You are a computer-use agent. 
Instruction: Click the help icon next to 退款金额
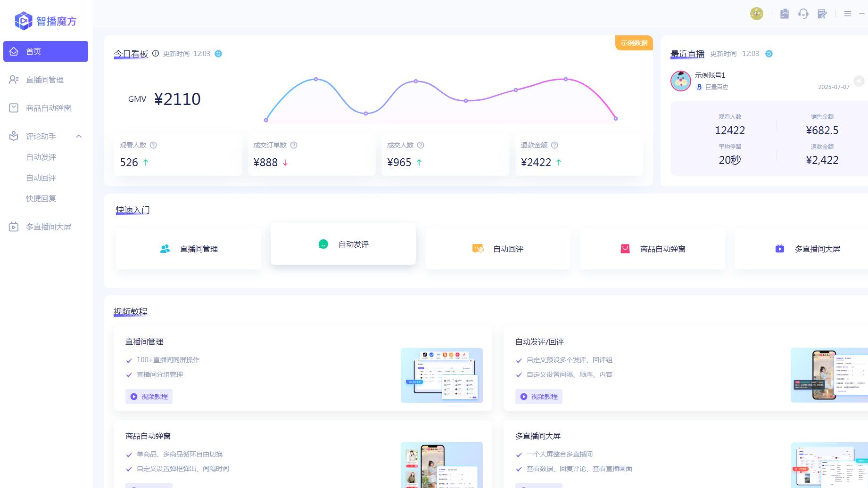click(x=554, y=145)
